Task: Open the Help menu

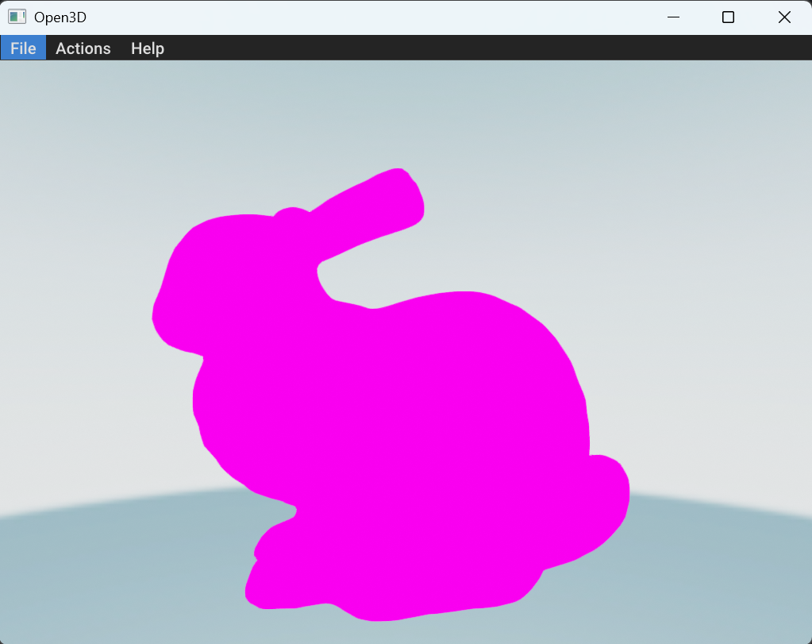Action: click(x=148, y=48)
